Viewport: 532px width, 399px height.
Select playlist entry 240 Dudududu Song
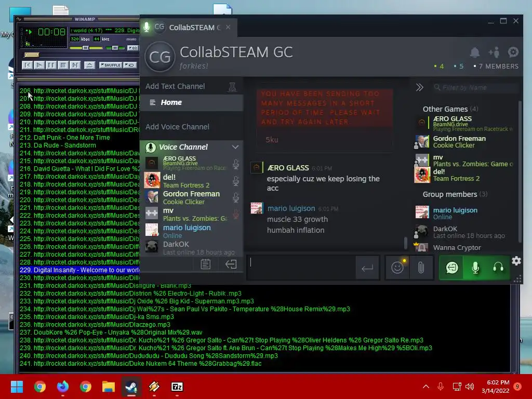(149, 356)
